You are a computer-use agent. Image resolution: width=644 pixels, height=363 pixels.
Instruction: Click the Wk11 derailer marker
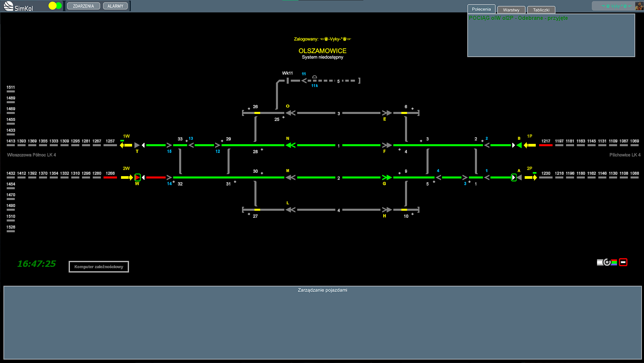[288, 81]
